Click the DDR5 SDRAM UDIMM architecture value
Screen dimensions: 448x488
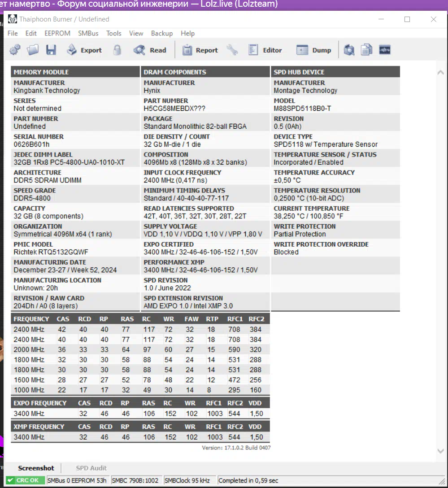tap(47, 180)
